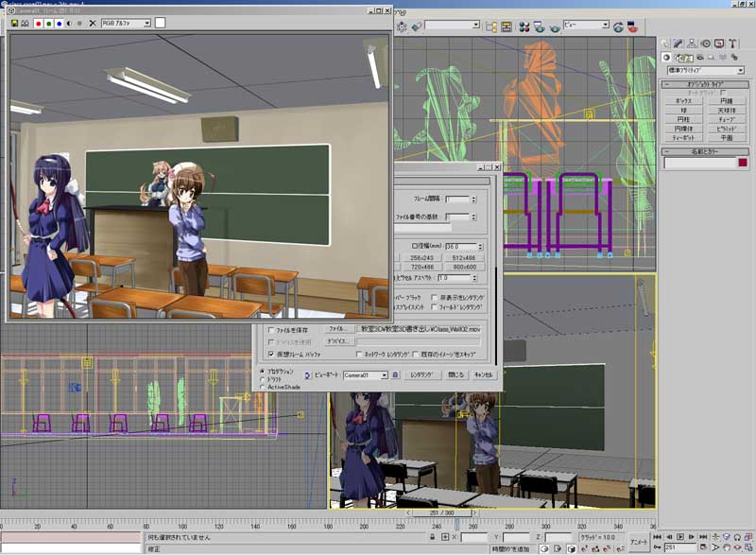Image resolution: width=756 pixels, height=556 pixels.
Task: Switch to the Hierarchy command panel tab
Action: (692, 43)
